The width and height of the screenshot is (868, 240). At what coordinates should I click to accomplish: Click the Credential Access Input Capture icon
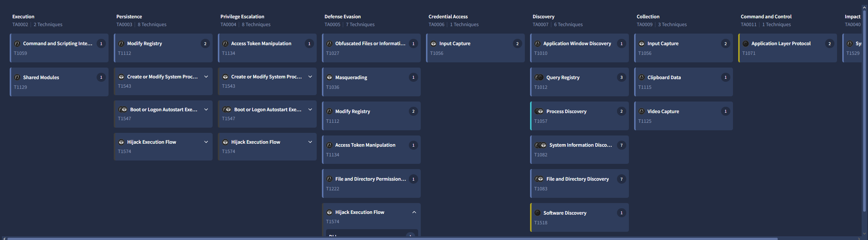click(433, 44)
